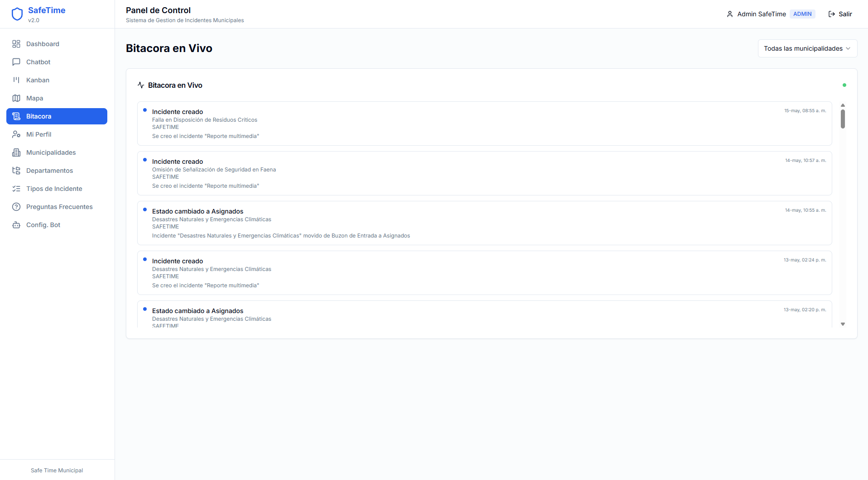Open Mi Perfil user settings icon
The image size is (868, 480).
tap(16, 134)
